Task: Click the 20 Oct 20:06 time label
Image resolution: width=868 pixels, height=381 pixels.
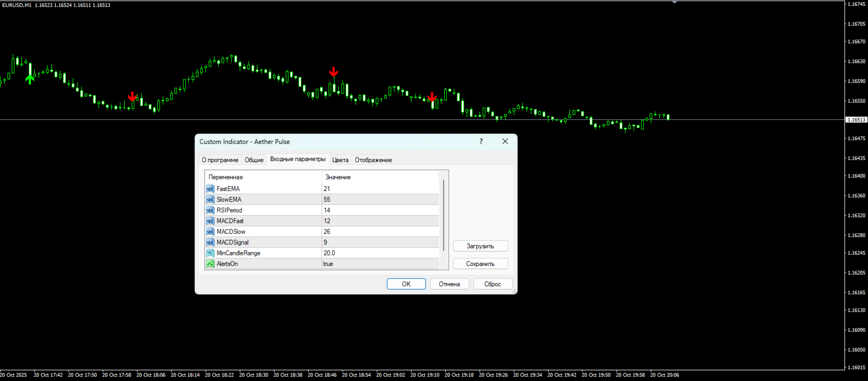Action: [x=665, y=375]
